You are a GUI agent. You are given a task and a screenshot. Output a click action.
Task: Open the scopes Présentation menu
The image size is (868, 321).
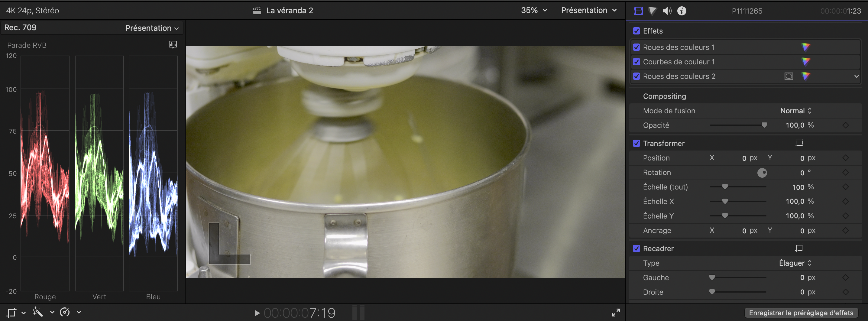click(152, 28)
